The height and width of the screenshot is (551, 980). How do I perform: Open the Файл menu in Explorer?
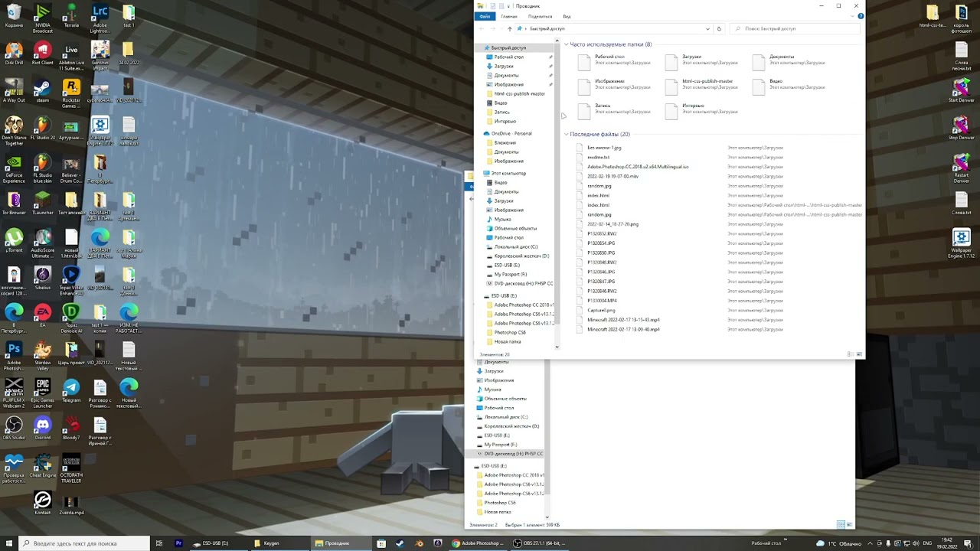[x=485, y=16]
